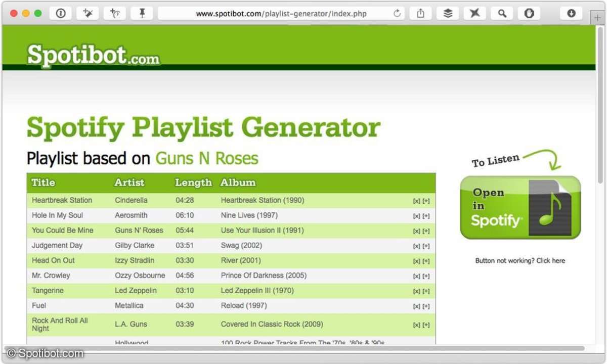Click the artist "Aerosmith"

(x=131, y=215)
